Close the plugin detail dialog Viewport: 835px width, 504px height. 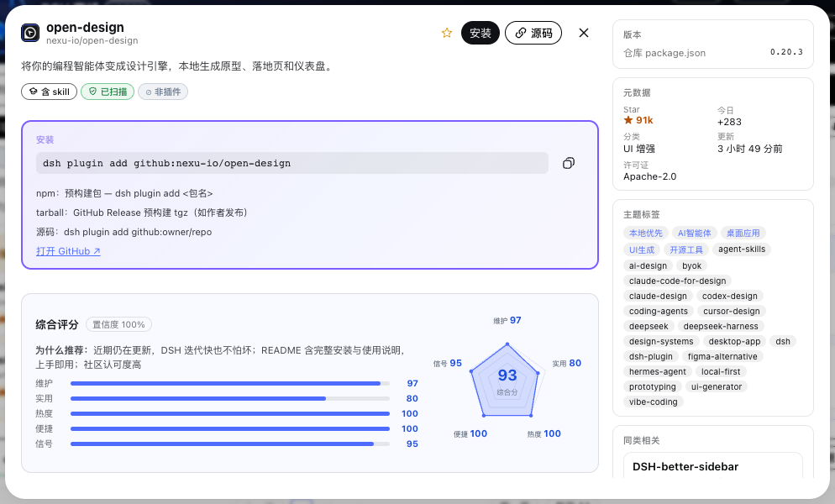584,33
